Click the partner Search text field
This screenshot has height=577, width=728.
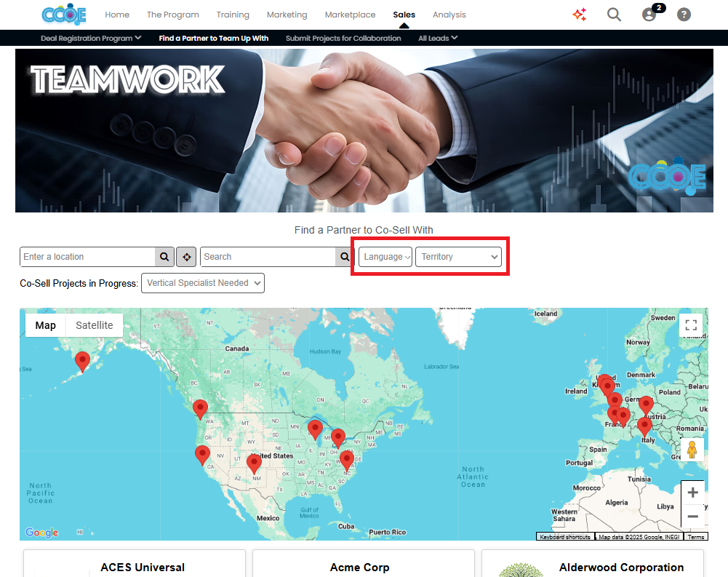[268, 257]
